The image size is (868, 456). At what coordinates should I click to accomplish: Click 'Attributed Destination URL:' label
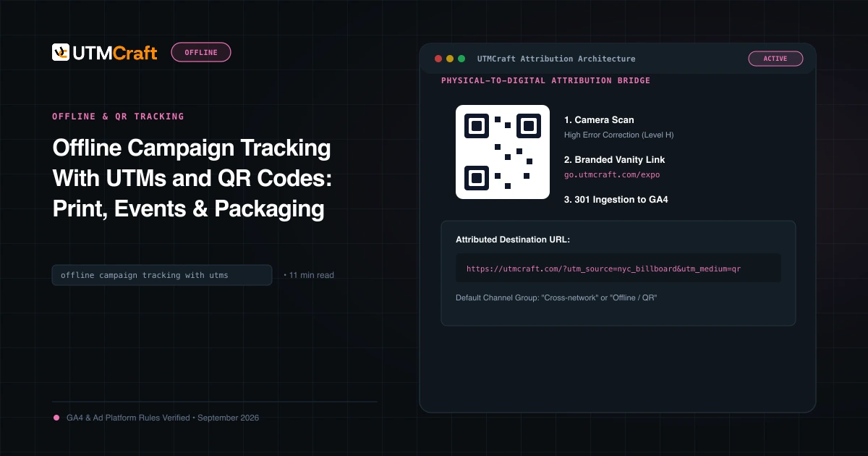[x=513, y=239]
